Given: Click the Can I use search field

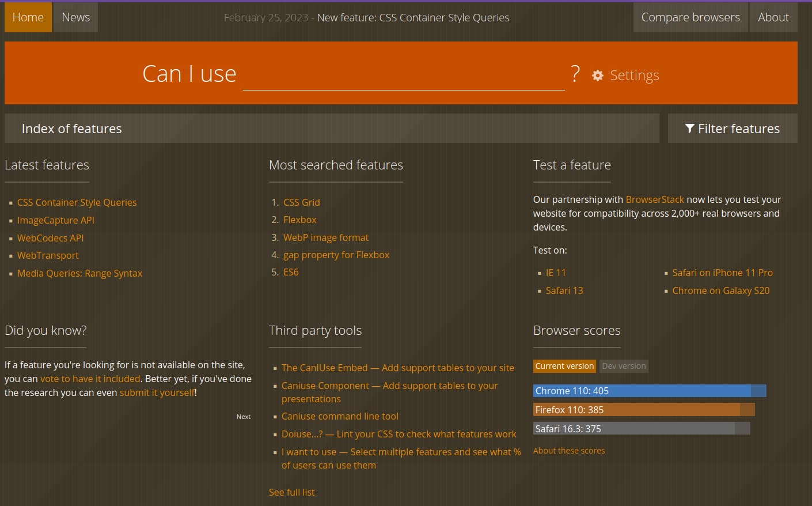Looking at the screenshot, I should coord(403,75).
